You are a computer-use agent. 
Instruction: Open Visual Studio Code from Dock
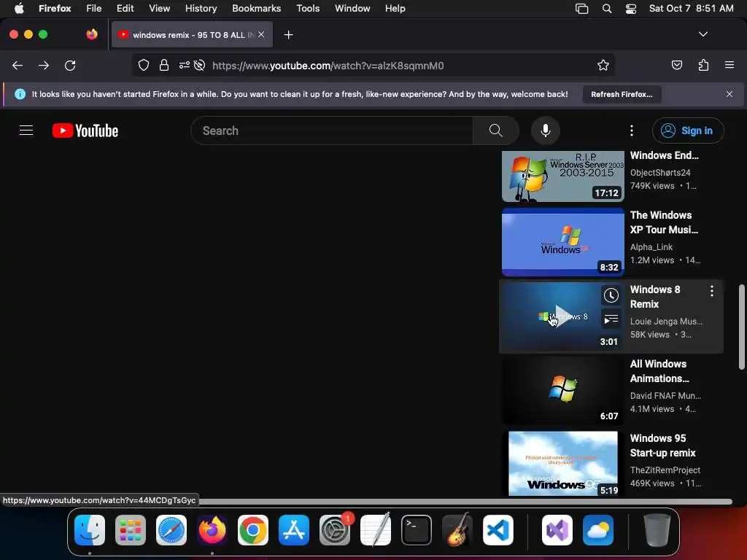pos(498,530)
